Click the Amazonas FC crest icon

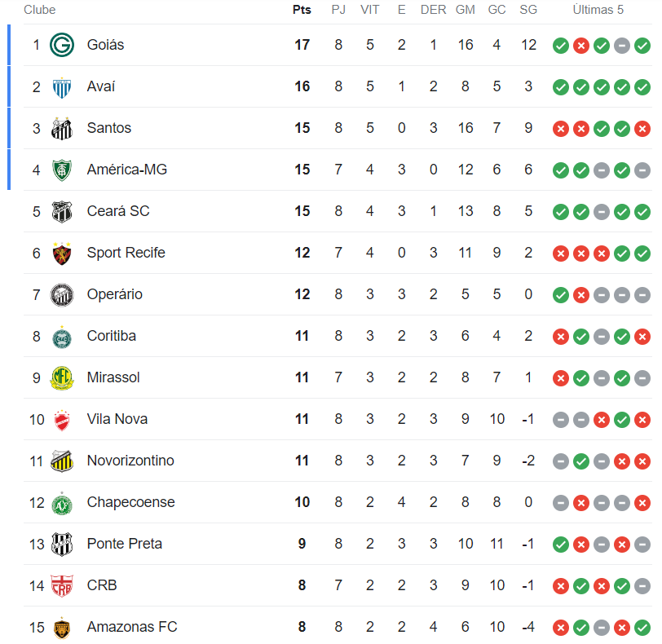[62, 627]
